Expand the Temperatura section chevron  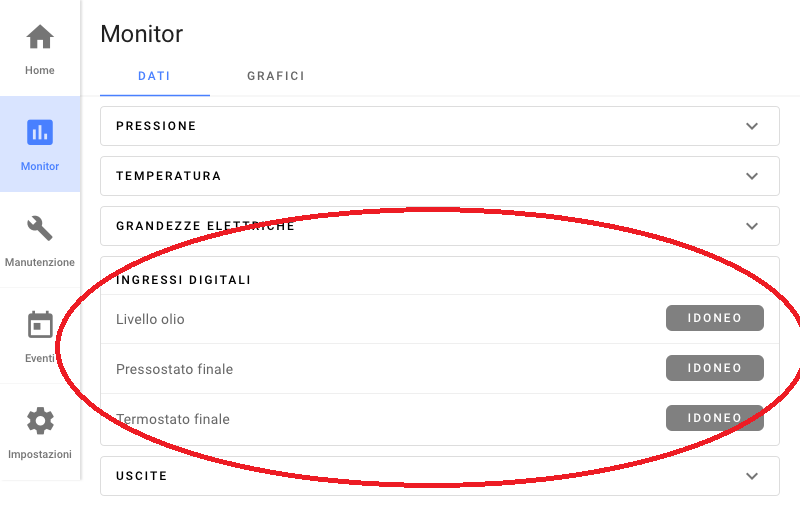pyautogui.click(x=753, y=176)
